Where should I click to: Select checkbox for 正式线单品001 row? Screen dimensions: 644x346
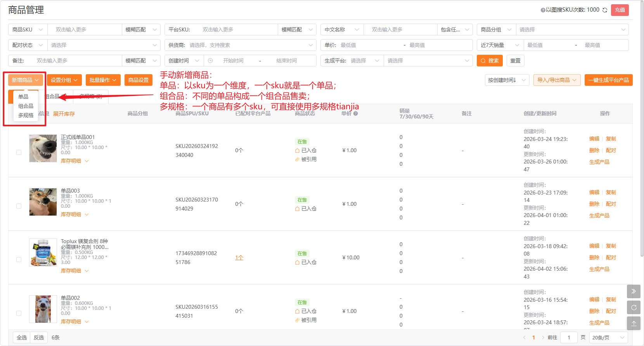[x=19, y=152]
